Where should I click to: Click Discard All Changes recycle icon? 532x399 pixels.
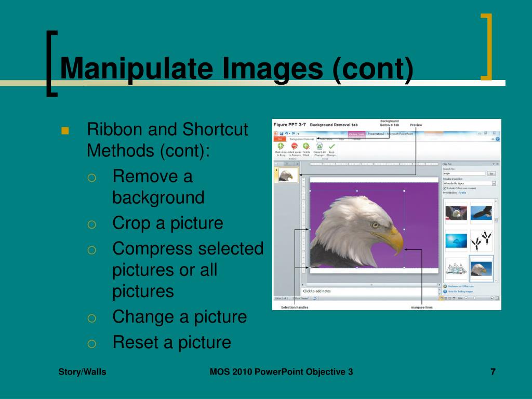(x=320, y=149)
